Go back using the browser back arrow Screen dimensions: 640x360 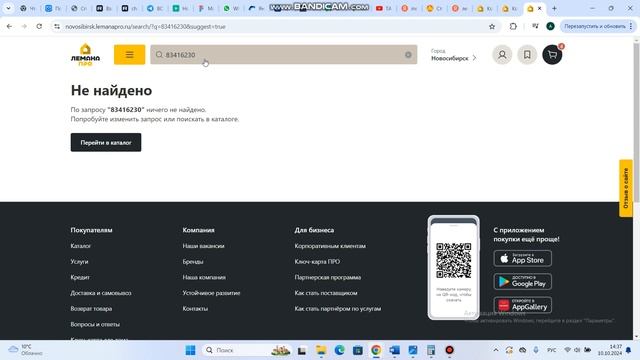point(9,26)
